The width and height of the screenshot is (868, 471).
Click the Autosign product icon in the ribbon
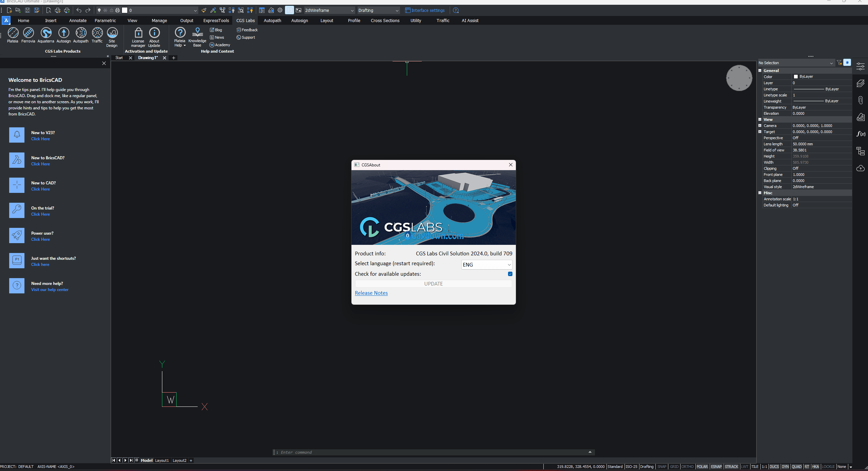coord(64,35)
